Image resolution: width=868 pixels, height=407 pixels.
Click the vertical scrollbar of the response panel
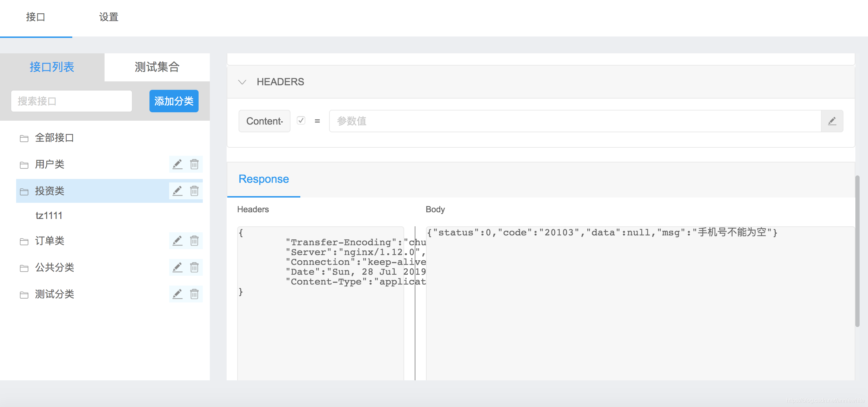tap(857, 251)
